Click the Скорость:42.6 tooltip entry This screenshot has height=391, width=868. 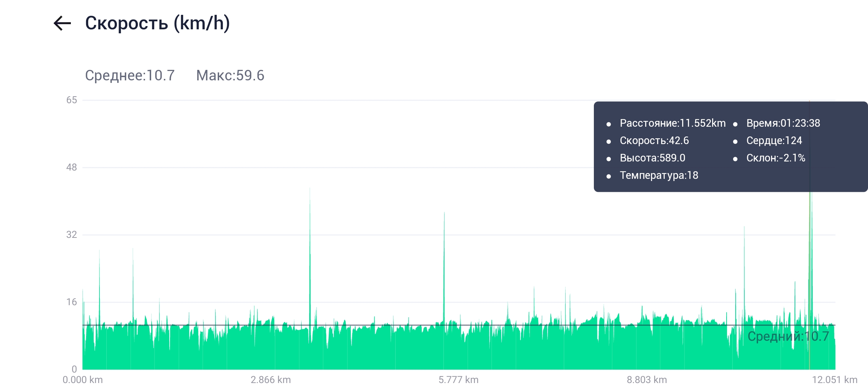click(x=654, y=141)
